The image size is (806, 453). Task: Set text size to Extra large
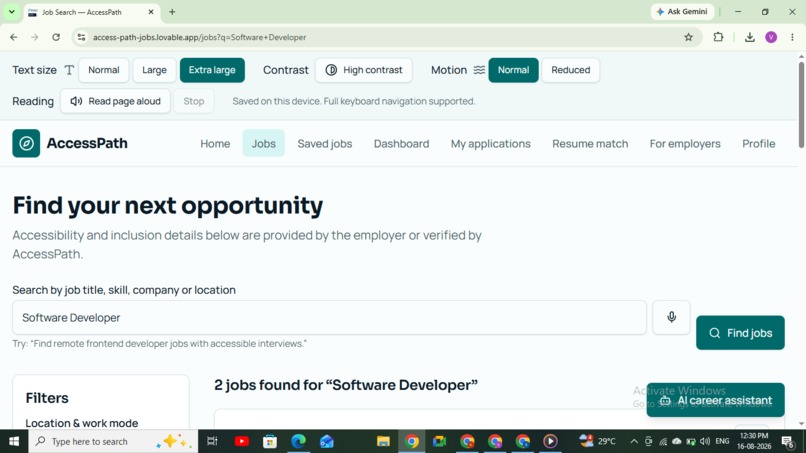tap(212, 70)
